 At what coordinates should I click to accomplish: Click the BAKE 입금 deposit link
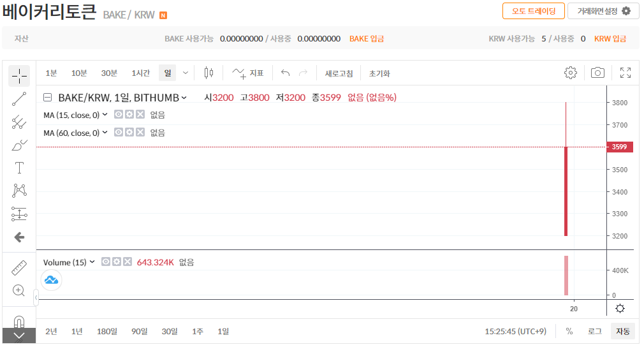pos(367,39)
